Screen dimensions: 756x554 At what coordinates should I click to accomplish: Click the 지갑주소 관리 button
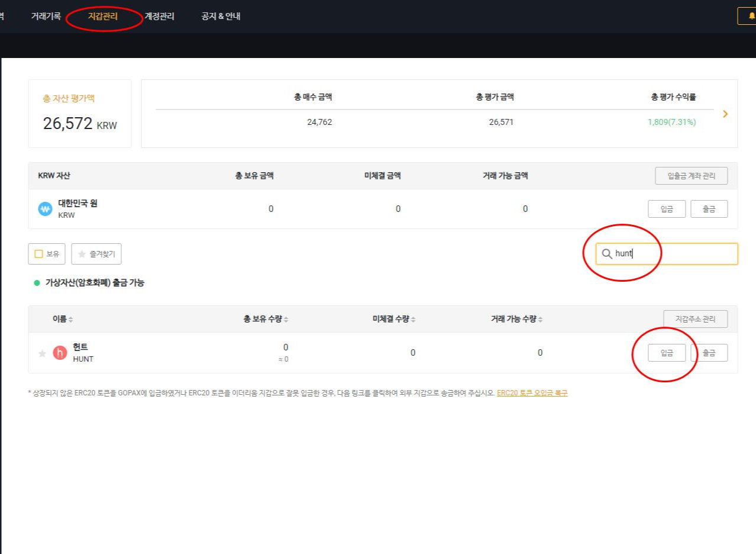pyautogui.click(x=695, y=319)
